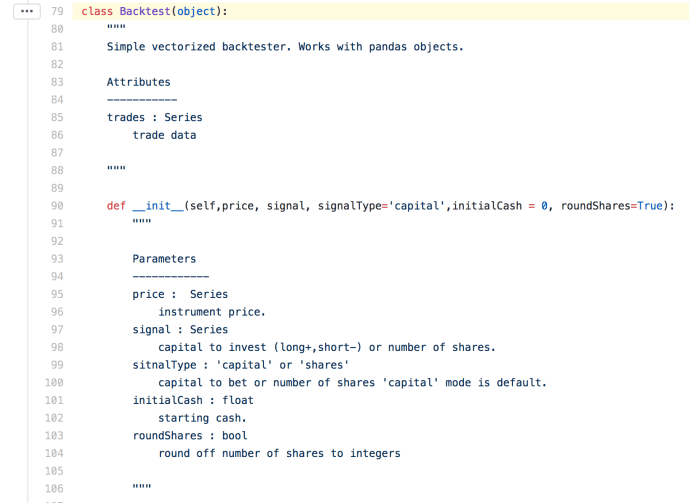Click the 'Parameters' heading in the docstring
The width and height of the screenshot is (689, 503).
(164, 259)
